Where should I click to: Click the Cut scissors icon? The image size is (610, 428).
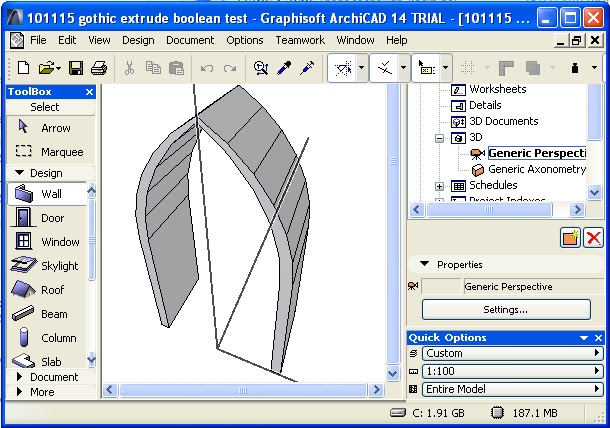[x=129, y=68]
